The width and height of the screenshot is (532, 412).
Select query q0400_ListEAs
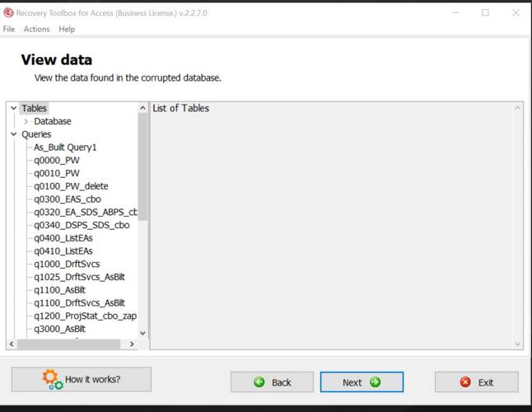coord(63,238)
